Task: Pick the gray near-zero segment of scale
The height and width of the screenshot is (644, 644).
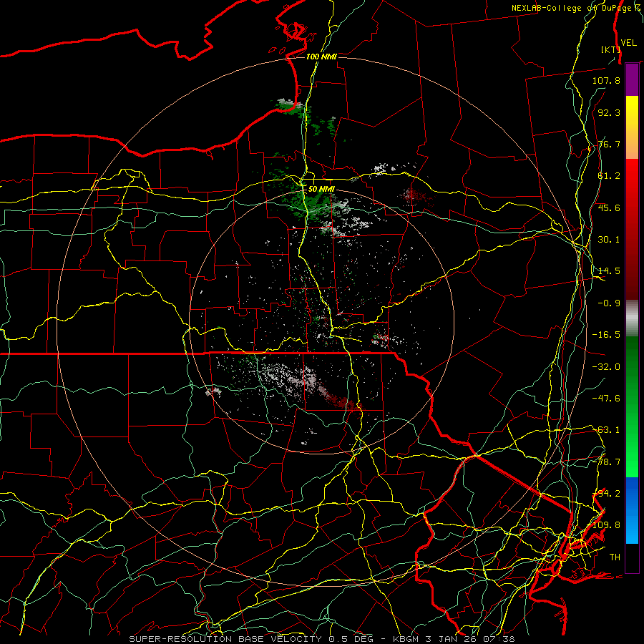Action: [x=632, y=318]
